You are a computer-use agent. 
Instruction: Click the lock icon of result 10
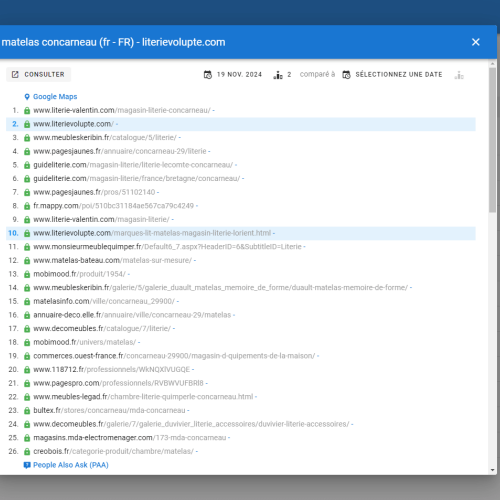tap(27, 233)
